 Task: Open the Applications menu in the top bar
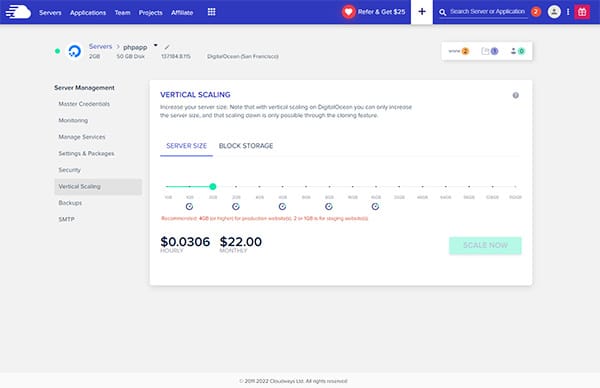[x=88, y=13]
